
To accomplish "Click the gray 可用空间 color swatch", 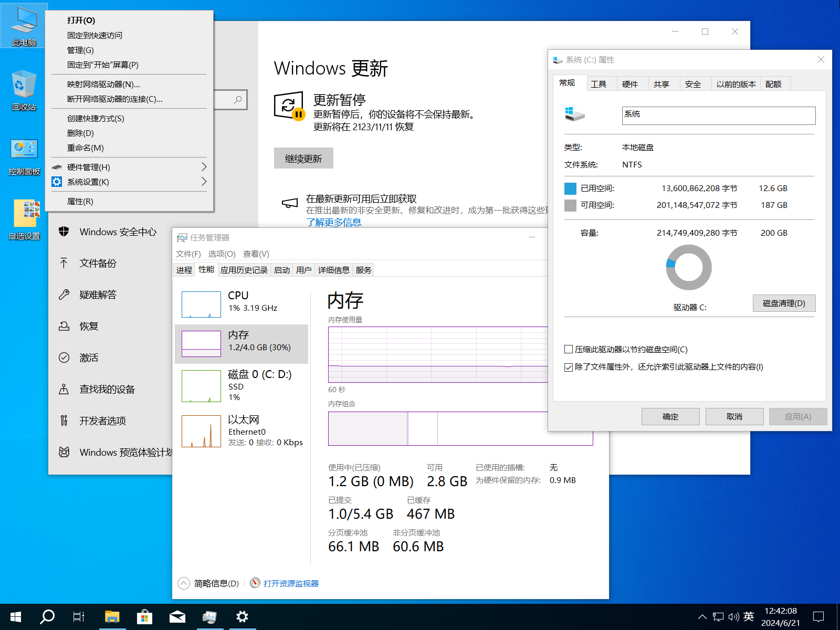I will click(570, 205).
